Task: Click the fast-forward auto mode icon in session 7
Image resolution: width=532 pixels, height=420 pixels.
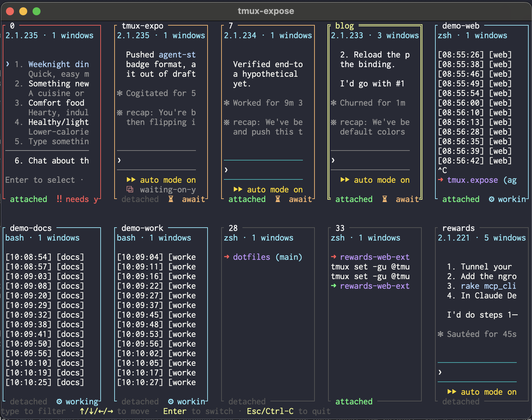Action: 238,189
